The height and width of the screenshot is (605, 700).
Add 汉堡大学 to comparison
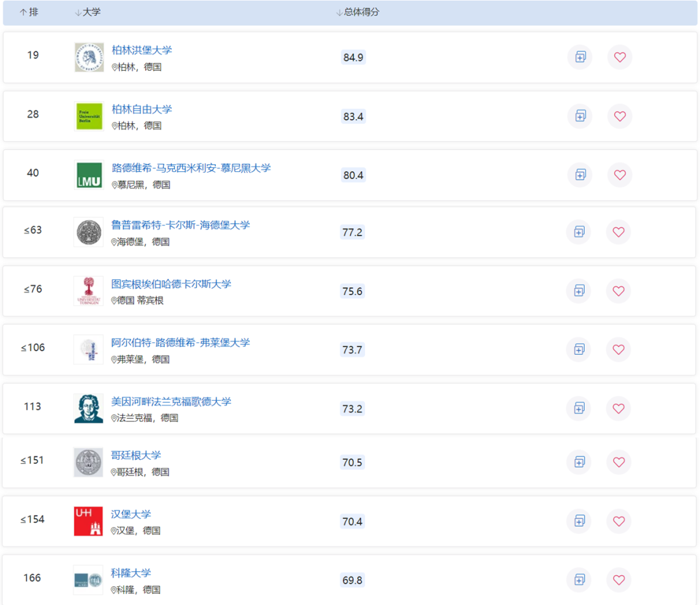point(578,521)
